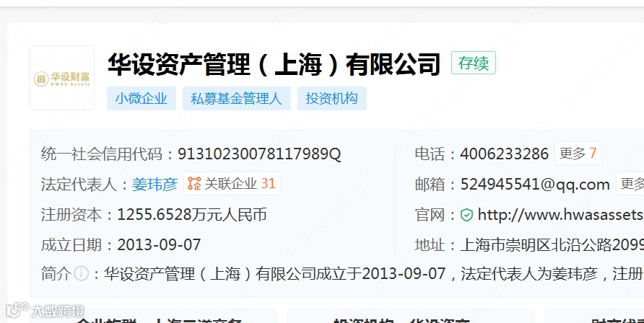
Task: Select the 小微企业 tag
Action: 142,98
